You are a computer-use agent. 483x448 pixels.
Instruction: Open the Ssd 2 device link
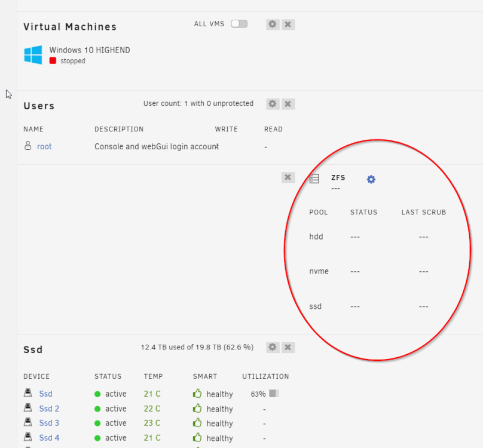[49, 409]
